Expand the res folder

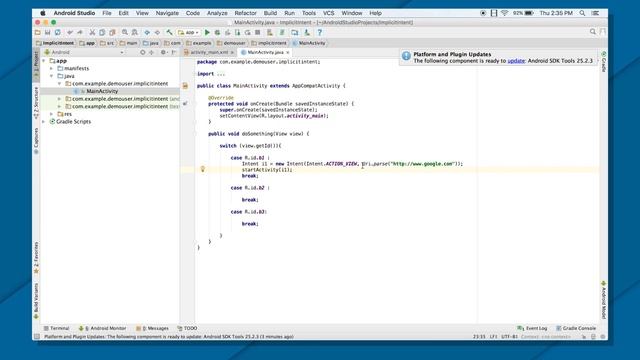point(52,114)
